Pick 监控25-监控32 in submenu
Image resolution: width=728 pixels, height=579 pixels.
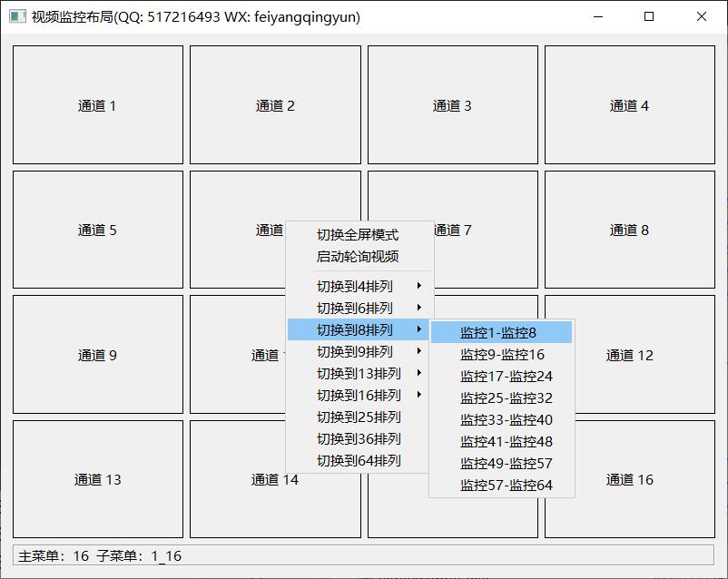(x=506, y=398)
